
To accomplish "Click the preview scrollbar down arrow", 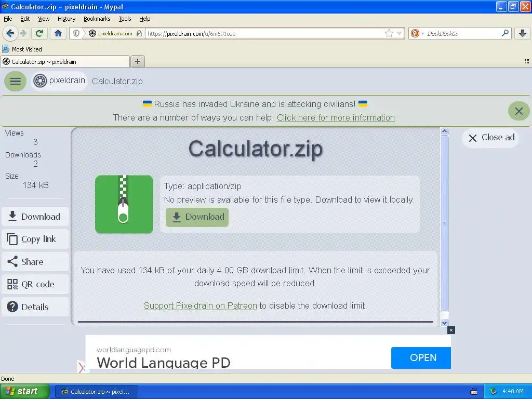I will [444, 323].
